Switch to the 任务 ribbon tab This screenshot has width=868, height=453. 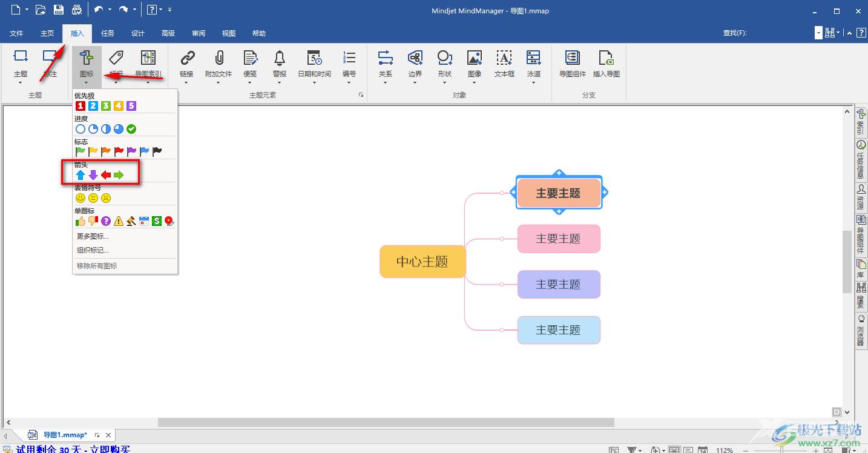click(108, 33)
